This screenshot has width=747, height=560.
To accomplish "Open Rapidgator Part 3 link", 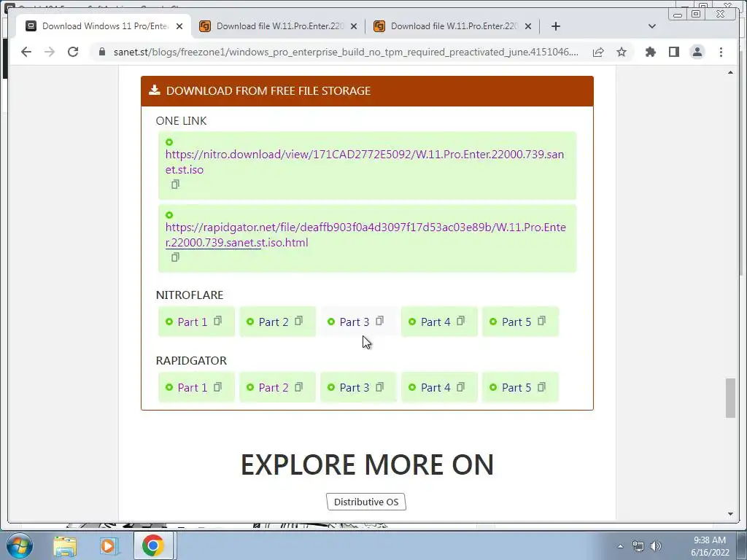I will [354, 388].
